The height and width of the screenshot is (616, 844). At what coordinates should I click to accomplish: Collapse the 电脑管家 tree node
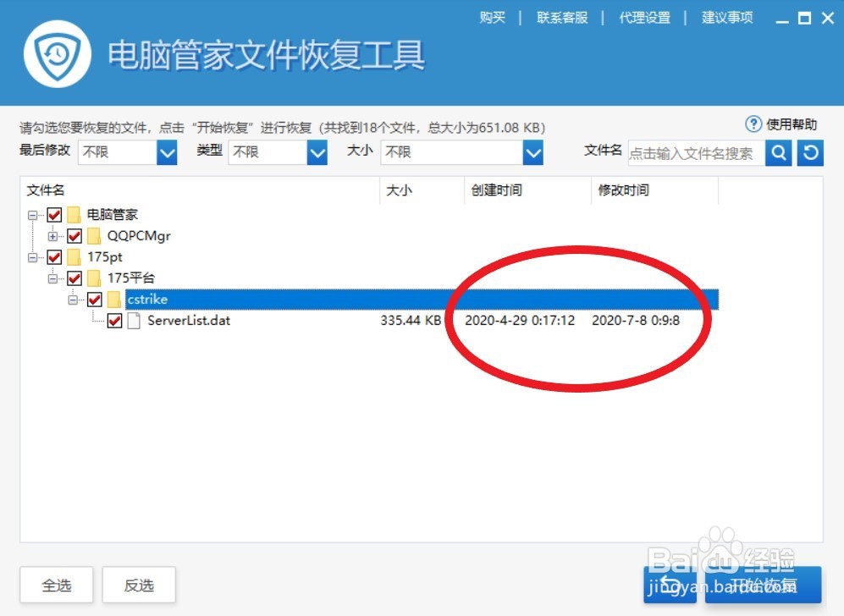click(33, 215)
